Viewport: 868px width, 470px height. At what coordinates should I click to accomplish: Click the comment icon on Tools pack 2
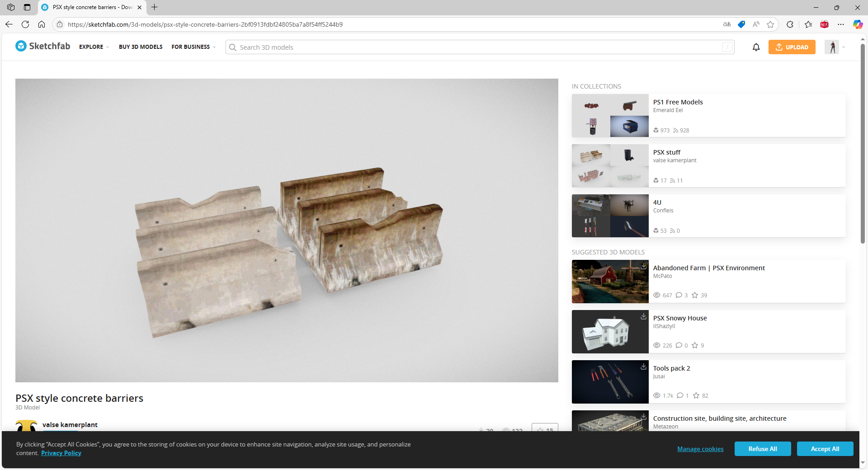[680, 395]
